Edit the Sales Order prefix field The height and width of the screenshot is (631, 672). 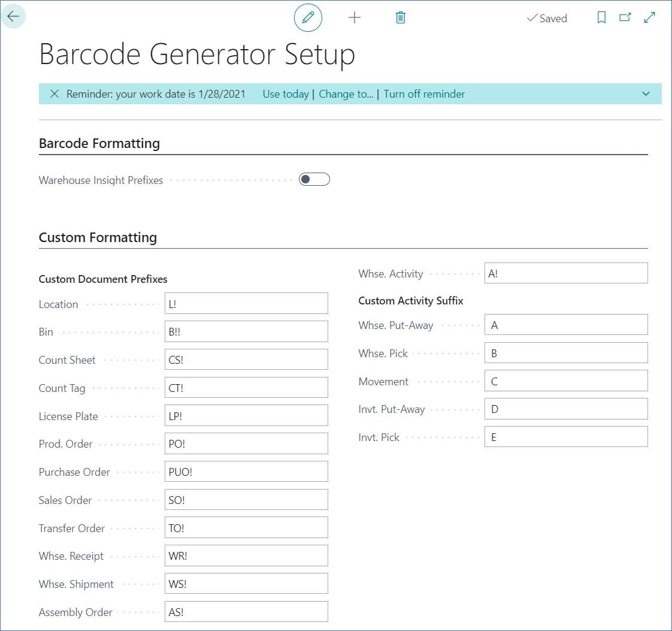click(x=246, y=499)
